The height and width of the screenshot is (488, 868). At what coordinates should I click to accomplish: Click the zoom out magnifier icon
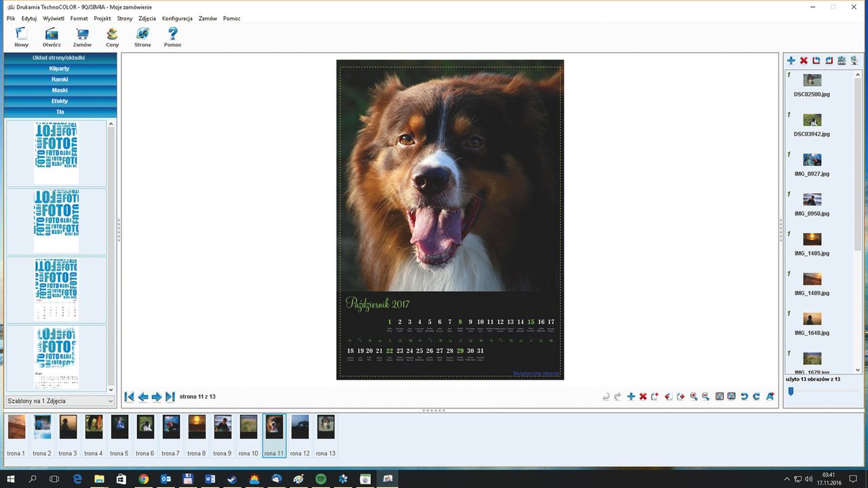point(706,396)
